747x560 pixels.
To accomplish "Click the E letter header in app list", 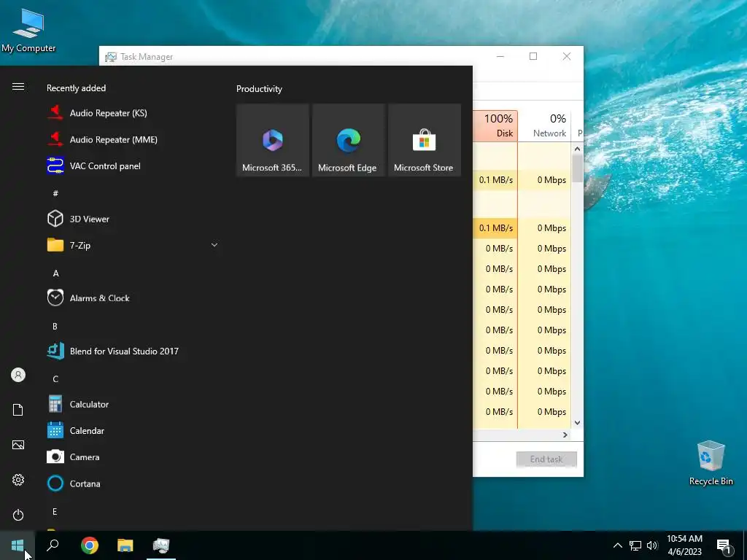I will tap(55, 512).
